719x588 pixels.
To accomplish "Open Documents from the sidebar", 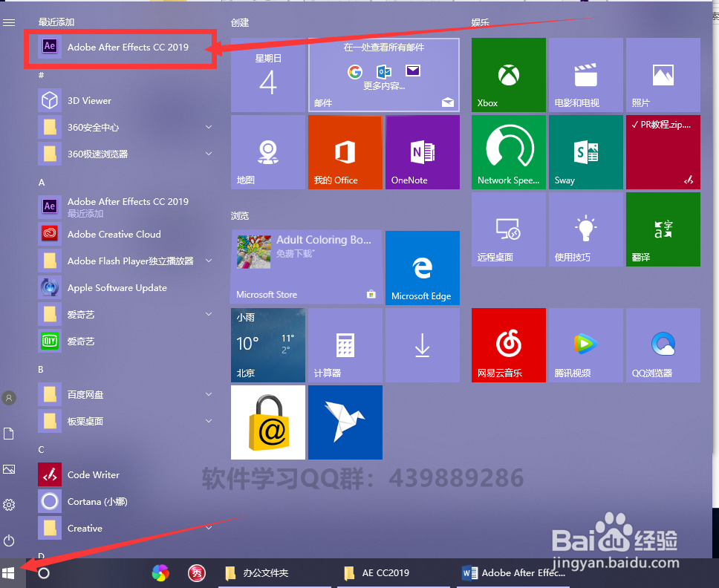I will tap(9, 434).
